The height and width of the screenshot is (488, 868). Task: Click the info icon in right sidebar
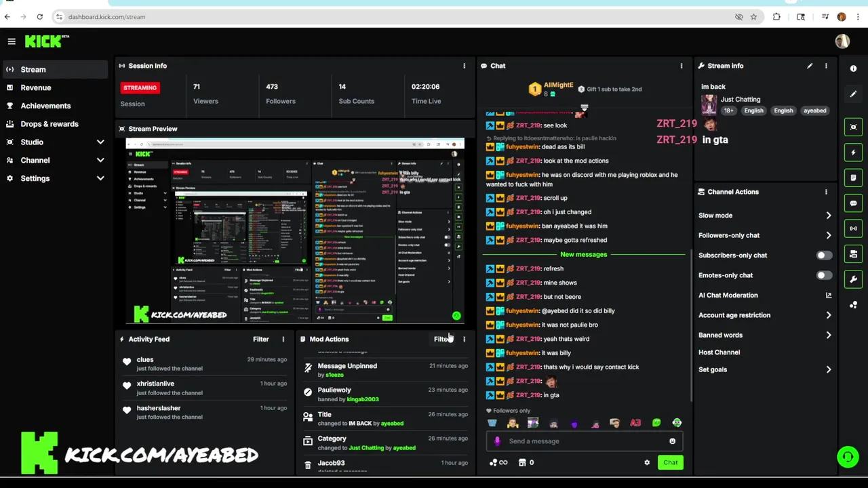(853, 68)
